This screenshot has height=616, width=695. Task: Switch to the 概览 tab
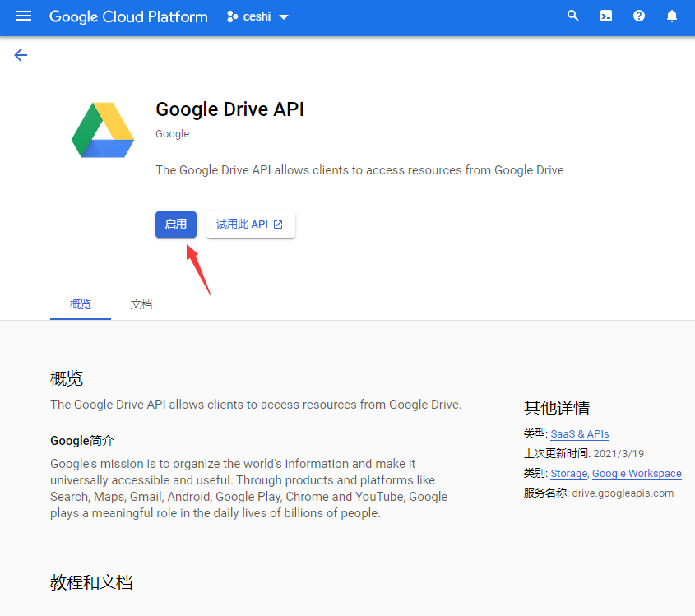click(81, 304)
